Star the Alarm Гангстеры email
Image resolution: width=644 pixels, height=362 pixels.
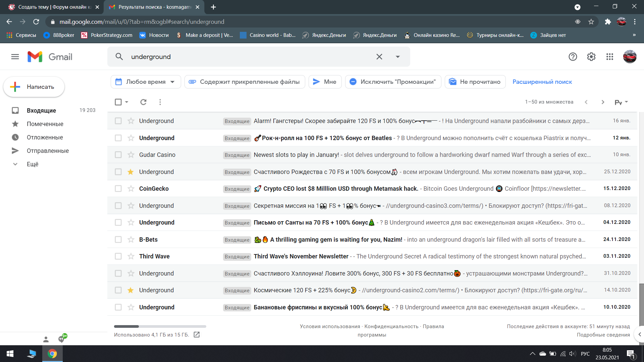131,121
